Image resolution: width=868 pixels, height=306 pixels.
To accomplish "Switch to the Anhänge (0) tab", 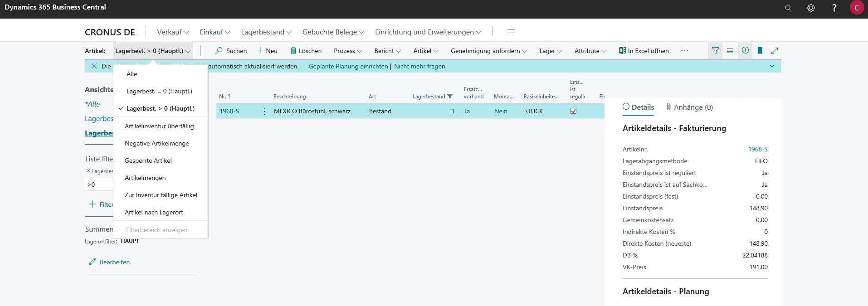I will coord(689,107).
